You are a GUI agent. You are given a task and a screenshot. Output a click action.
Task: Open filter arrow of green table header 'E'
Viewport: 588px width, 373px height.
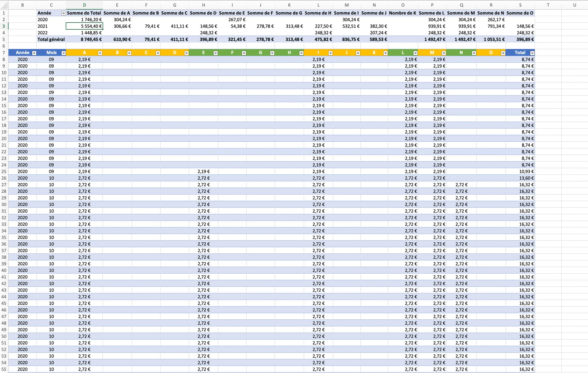216,53
